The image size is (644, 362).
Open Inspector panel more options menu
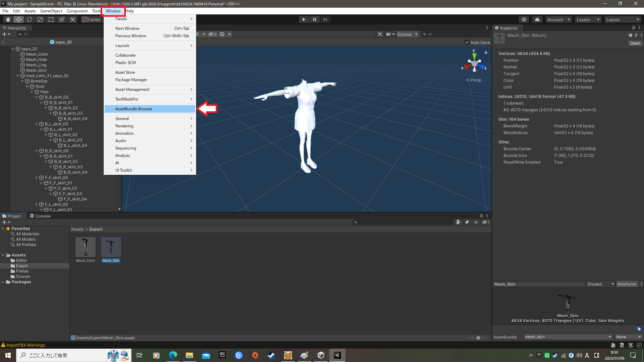[639, 28]
